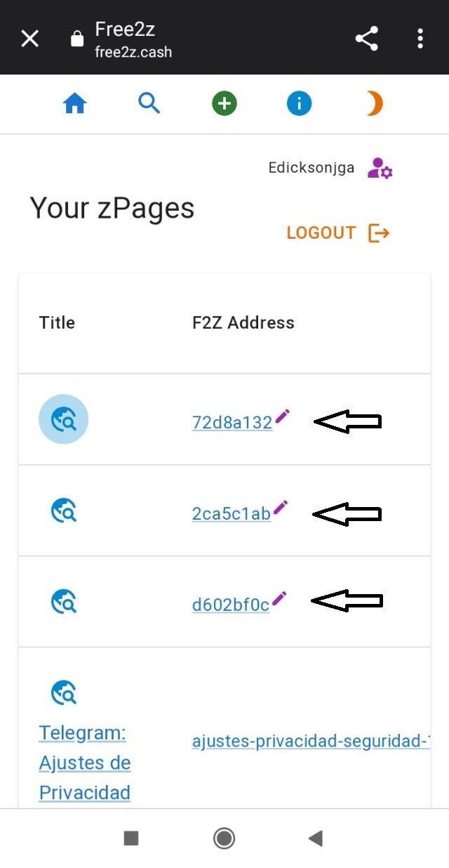The image size is (449, 868).
Task: Open the Free2z home icon
Action: [x=75, y=103]
